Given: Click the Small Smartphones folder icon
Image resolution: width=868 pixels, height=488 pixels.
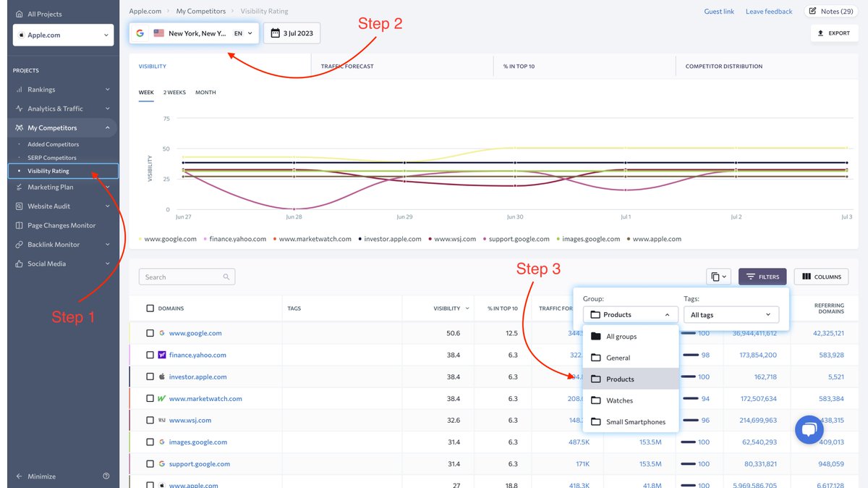Looking at the screenshot, I should tap(596, 422).
